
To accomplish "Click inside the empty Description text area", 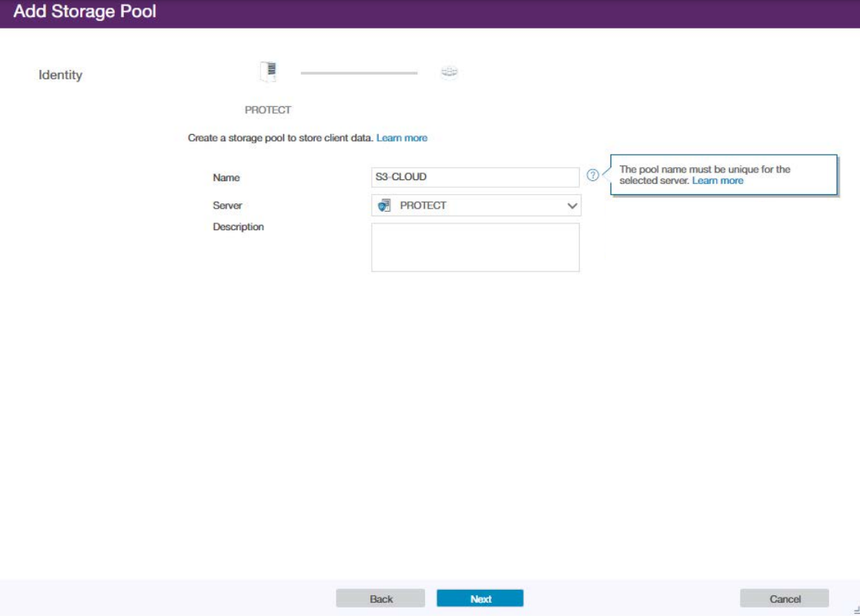I will 475,247.
